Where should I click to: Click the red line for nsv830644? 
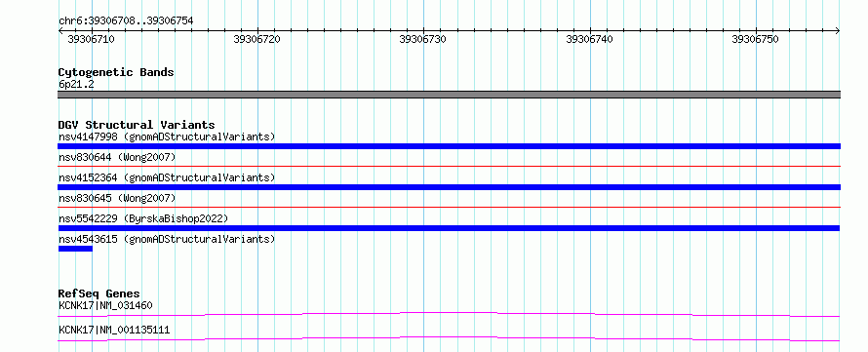pos(449,166)
